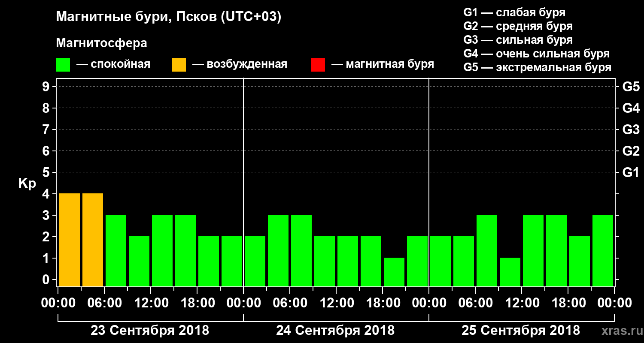The width and height of the screenshot is (644, 343).
Task: Click the G5 label on the right axis
Action: pyautogui.click(x=631, y=87)
